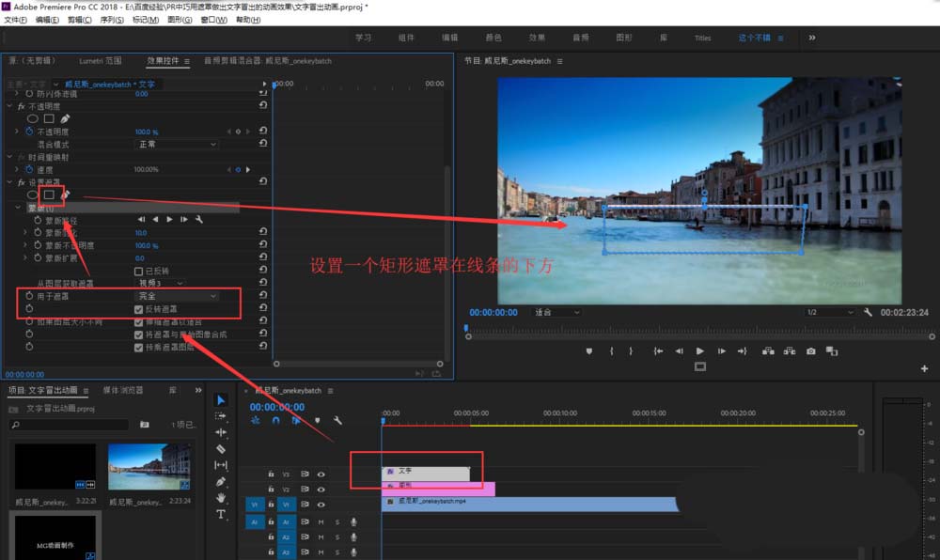940x560 pixels.
Task: Toggle timeline snapping magnet icon
Action: [275, 420]
